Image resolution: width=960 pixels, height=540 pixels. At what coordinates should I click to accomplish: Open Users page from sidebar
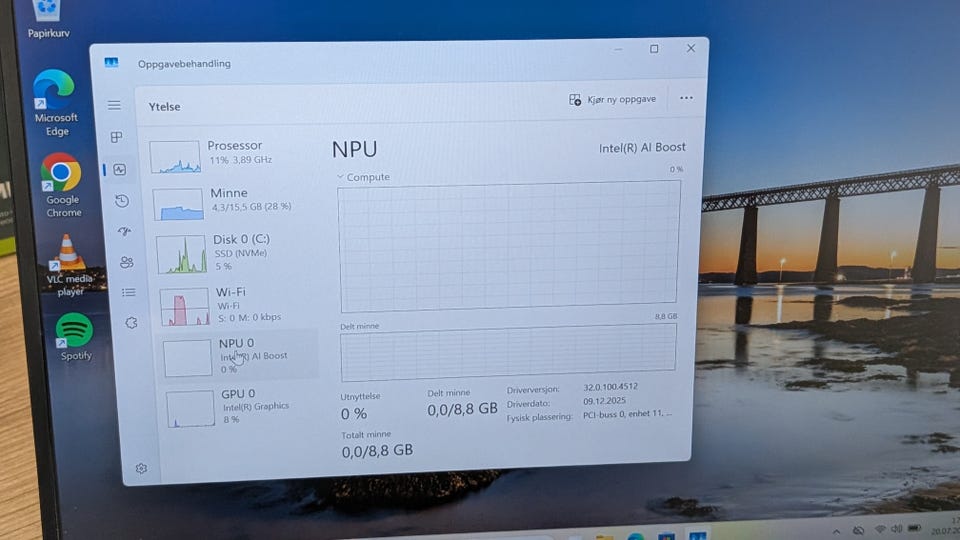point(127,262)
